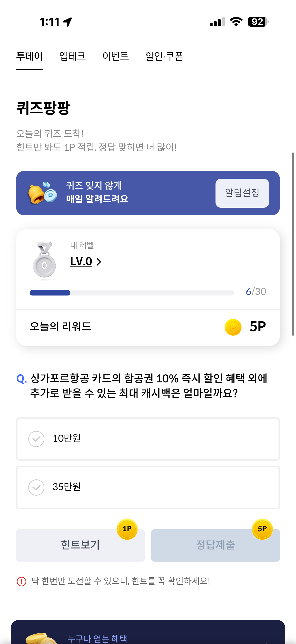This screenshot has height=644, width=296.
Task: Click the vertical scrollbar on right edge
Action: (x=293, y=244)
